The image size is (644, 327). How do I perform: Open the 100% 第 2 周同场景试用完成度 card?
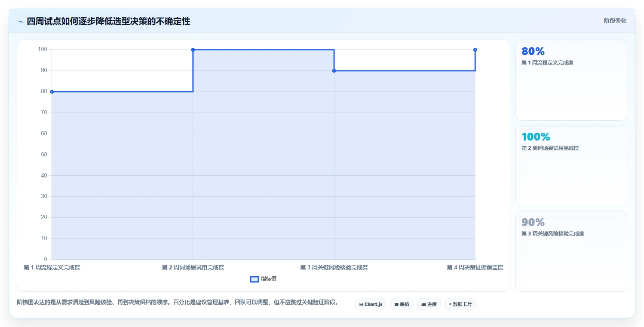(571, 165)
